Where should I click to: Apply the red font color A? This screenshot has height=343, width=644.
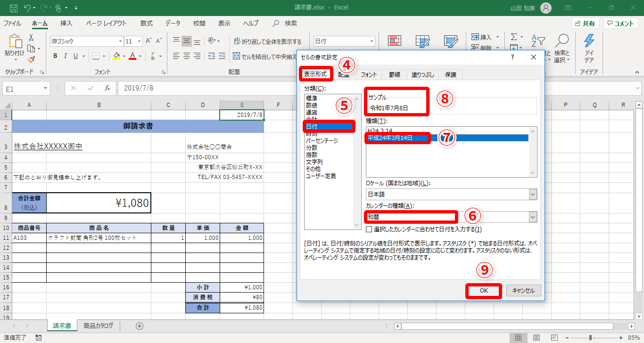coord(132,56)
